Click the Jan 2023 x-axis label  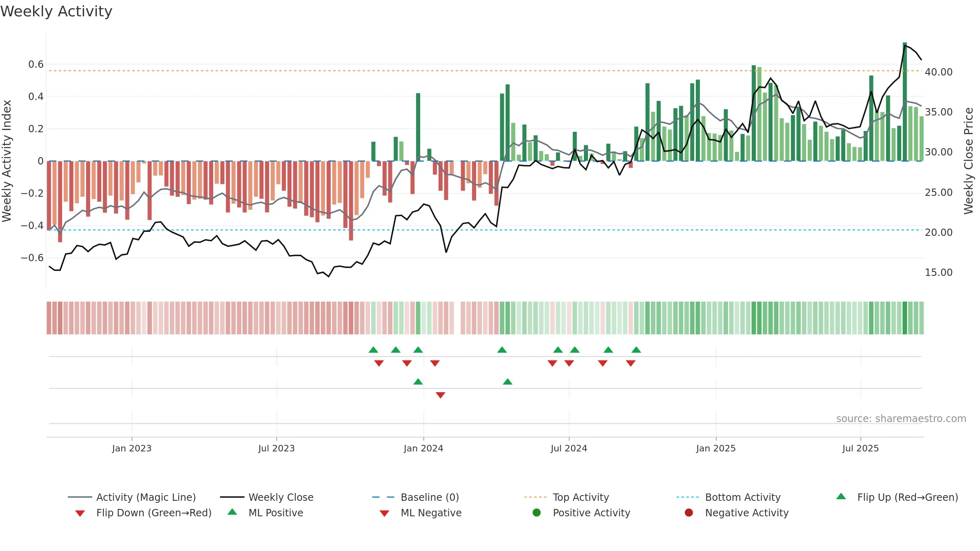[x=132, y=448]
